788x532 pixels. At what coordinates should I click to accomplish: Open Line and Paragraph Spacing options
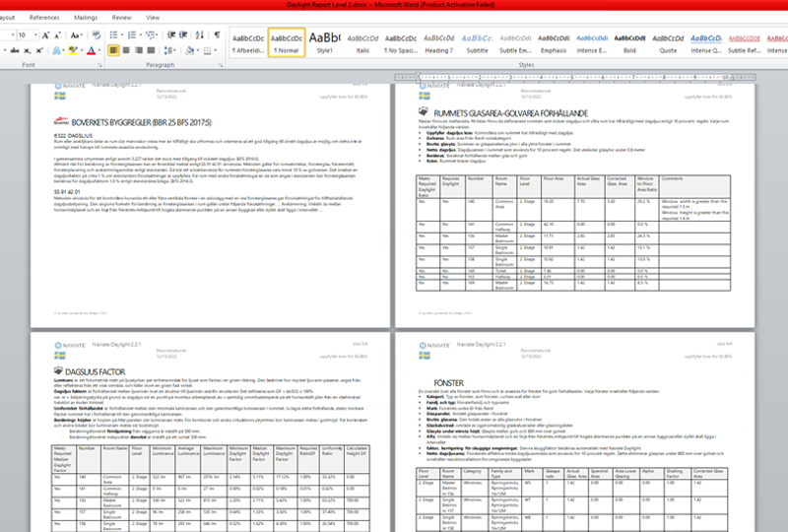[168, 50]
